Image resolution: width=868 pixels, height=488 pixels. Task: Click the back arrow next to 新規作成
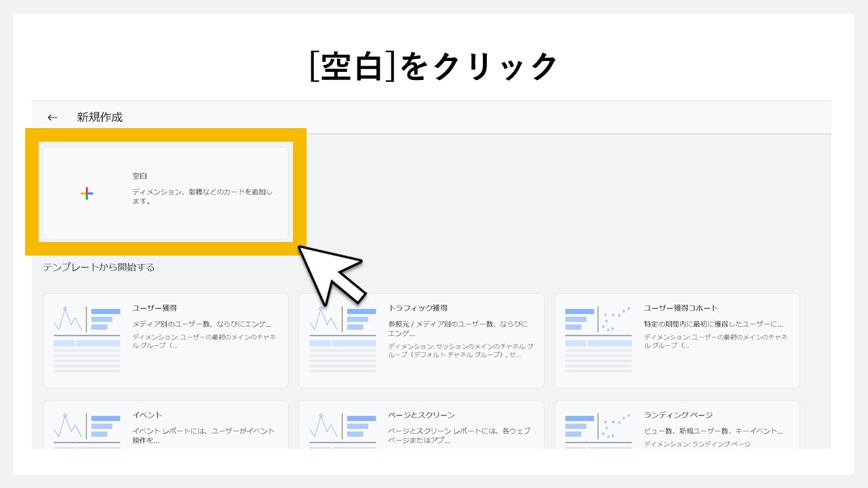52,117
